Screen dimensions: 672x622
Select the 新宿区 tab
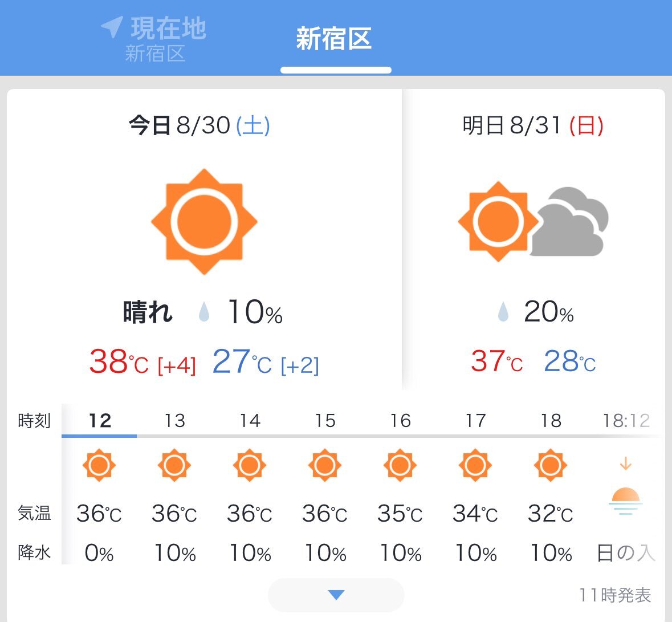[334, 39]
